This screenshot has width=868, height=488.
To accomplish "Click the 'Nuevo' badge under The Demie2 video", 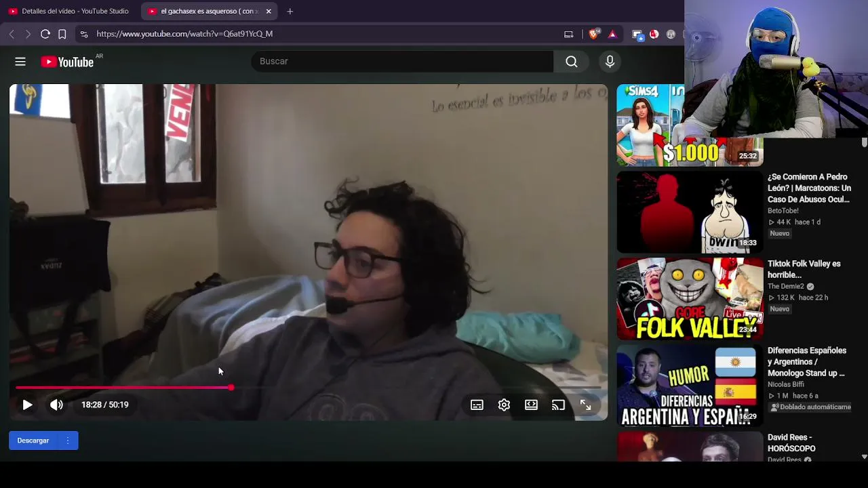I will (780, 309).
